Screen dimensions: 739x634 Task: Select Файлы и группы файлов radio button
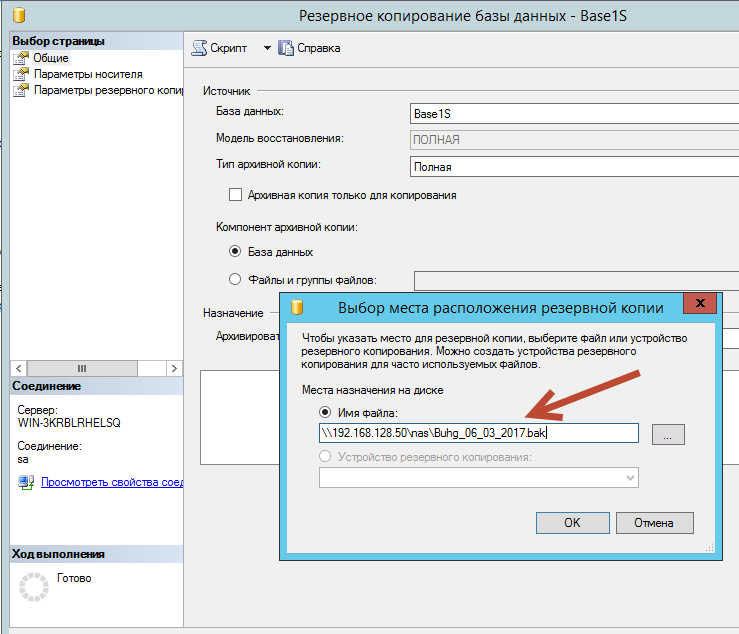point(236,280)
